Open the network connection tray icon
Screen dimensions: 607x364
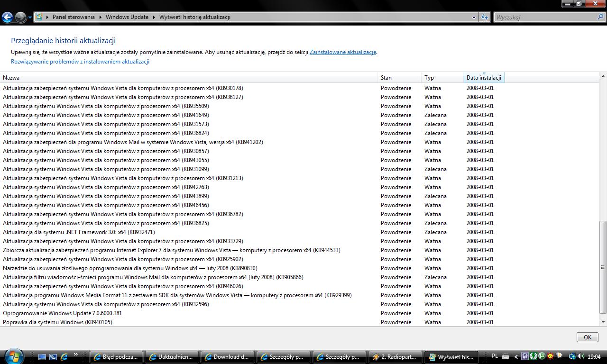(572, 356)
